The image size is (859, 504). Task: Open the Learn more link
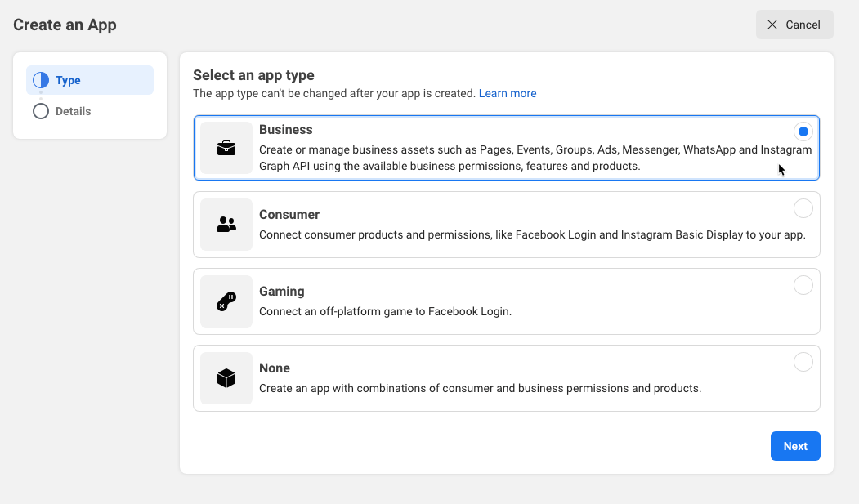click(x=508, y=94)
